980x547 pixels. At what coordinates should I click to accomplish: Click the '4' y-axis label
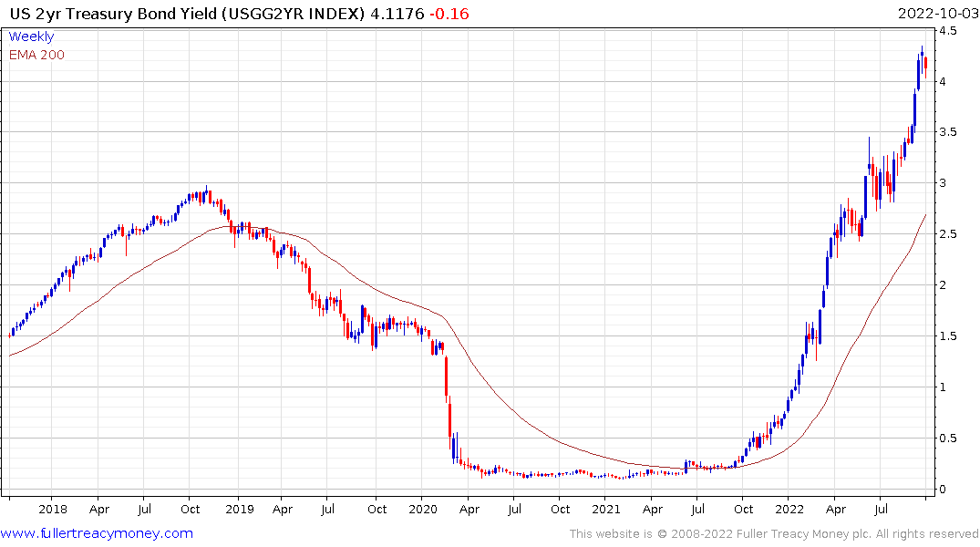(x=944, y=81)
